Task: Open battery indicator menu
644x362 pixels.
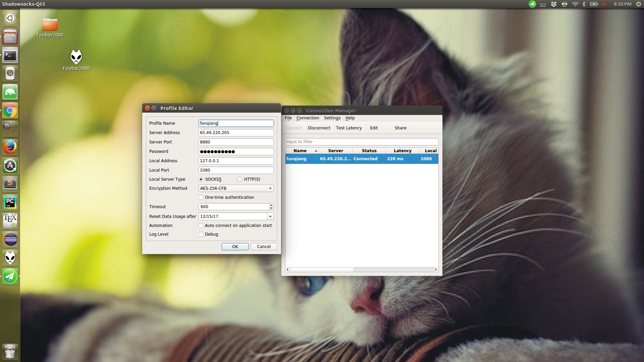Action: [594, 4]
